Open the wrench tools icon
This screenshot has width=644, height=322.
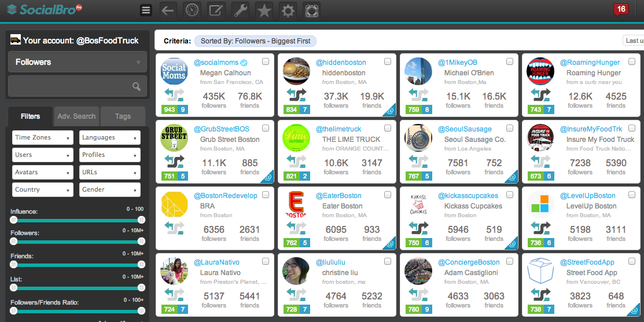pos(240,10)
